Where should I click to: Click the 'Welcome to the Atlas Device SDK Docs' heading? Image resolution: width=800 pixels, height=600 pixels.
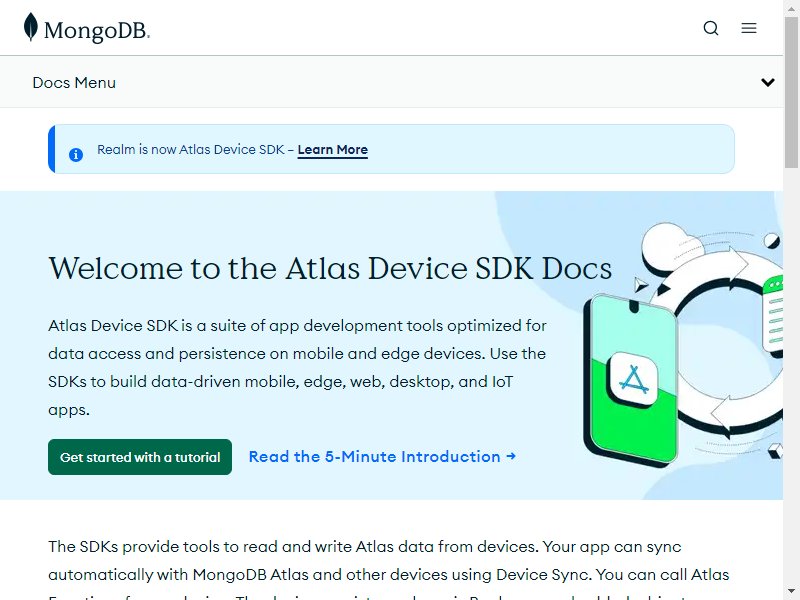pyautogui.click(x=330, y=268)
